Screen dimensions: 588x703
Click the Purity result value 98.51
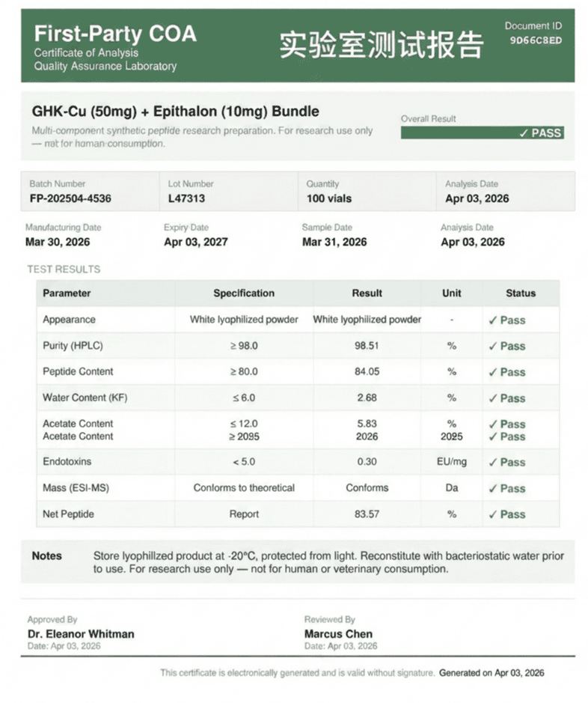[x=367, y=346]
